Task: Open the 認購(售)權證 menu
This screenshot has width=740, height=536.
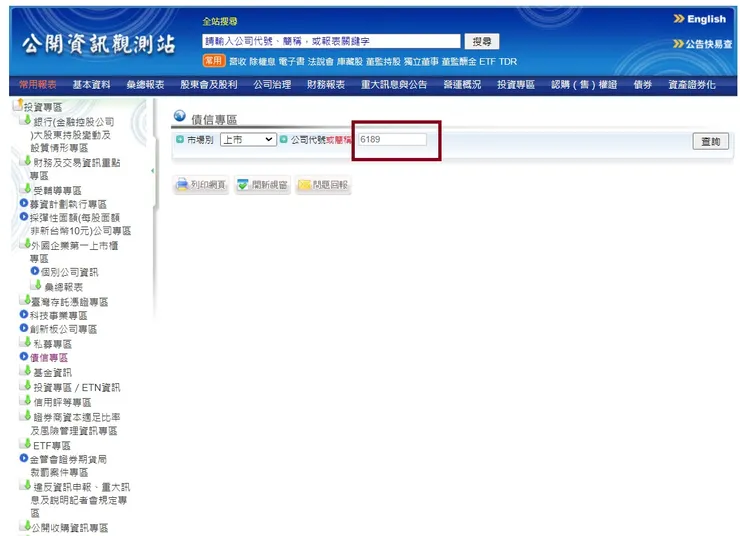Action: 584,84
